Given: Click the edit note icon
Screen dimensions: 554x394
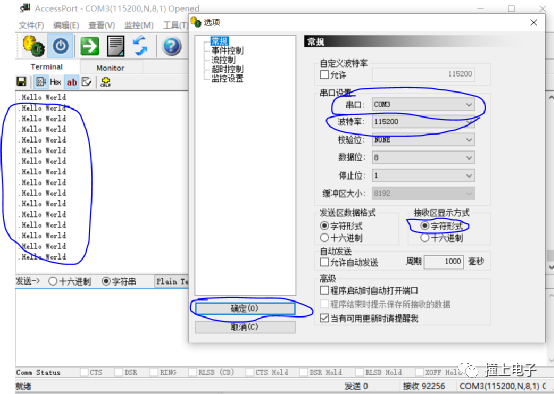Looking at the screenshot, I should (86, 82).
